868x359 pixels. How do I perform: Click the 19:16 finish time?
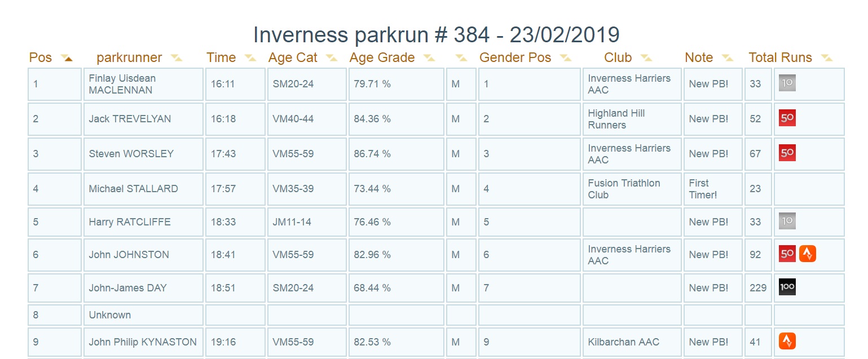[x=223, y=342]
